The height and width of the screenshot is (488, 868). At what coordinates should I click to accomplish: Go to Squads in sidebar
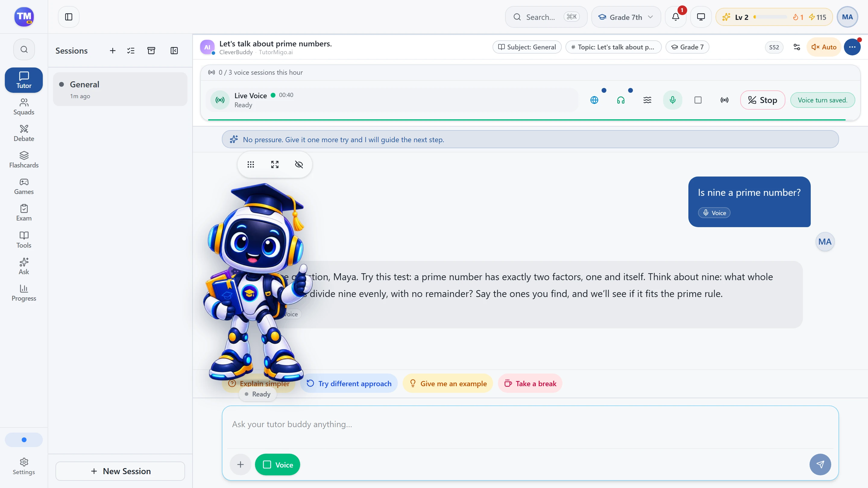24,107
